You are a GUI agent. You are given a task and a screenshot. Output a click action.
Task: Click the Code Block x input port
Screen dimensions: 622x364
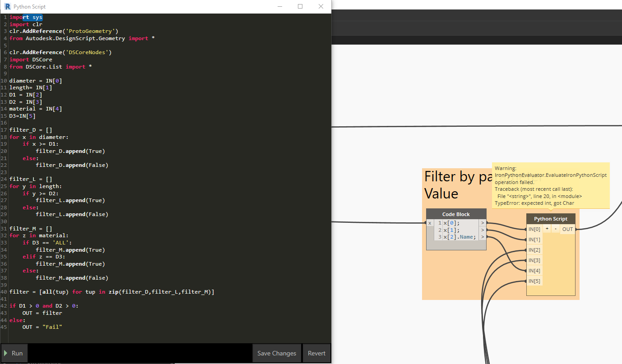pos(430,223)
